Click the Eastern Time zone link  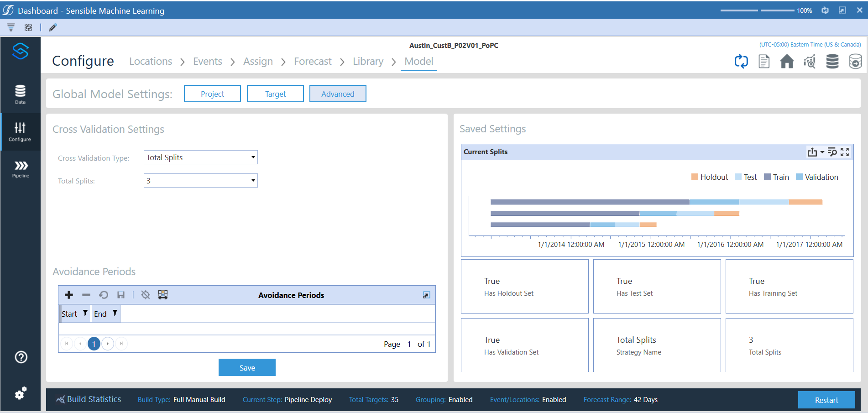tap(810, 45)
